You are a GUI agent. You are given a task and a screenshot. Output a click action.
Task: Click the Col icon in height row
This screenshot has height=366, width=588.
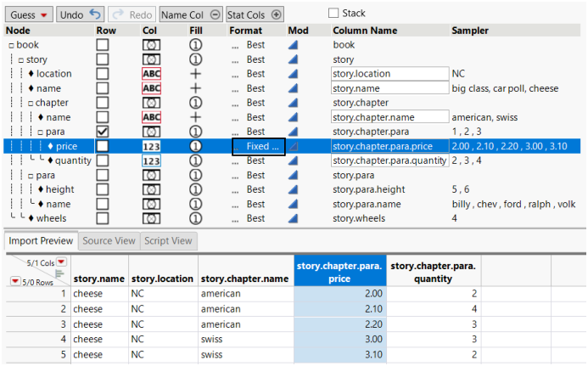tap(151, 189)
